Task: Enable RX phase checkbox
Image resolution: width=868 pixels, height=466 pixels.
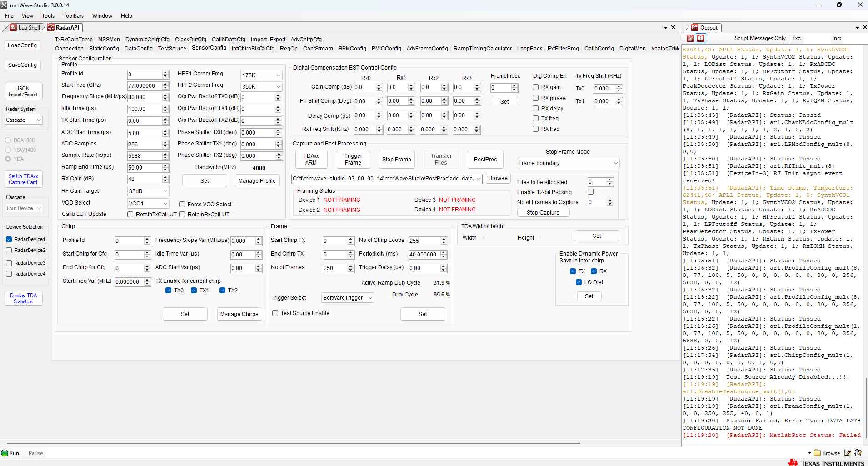Action: point(535,98)
